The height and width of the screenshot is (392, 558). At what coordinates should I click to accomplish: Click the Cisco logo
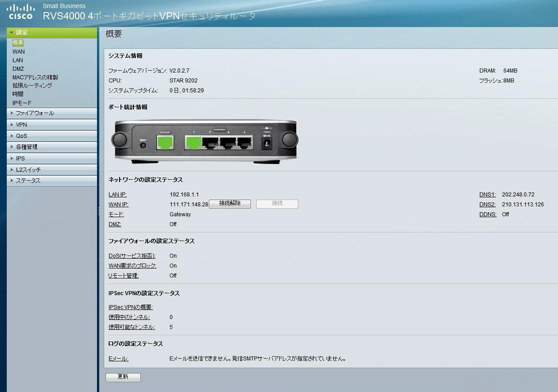[x=21, y=12]
